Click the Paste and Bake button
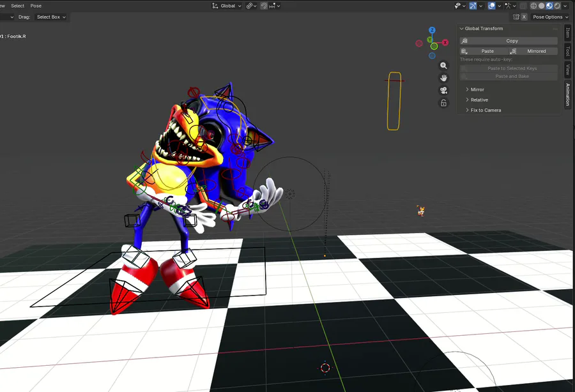The height and width of the screenshot is (392, 575). tap(509, 77)
